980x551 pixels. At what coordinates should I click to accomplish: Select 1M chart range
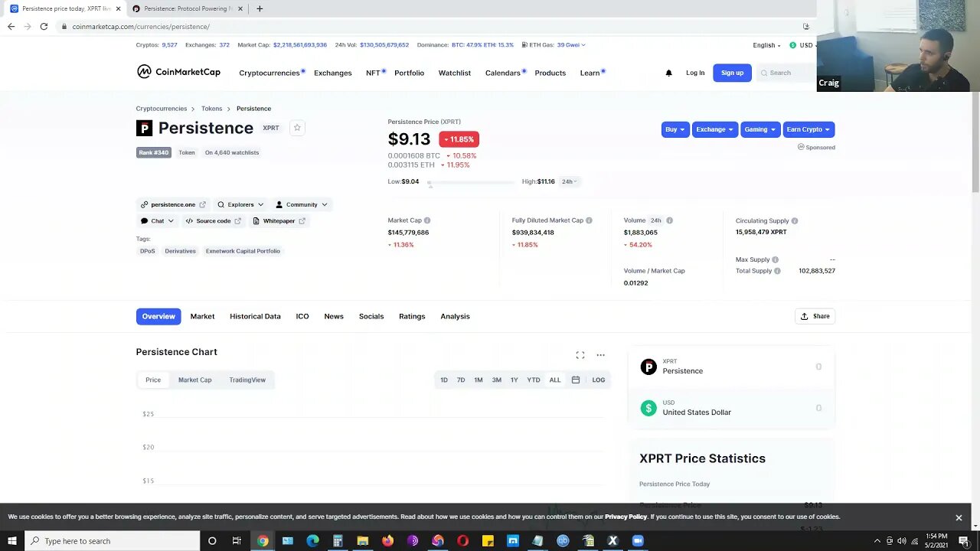click(479, 380)
